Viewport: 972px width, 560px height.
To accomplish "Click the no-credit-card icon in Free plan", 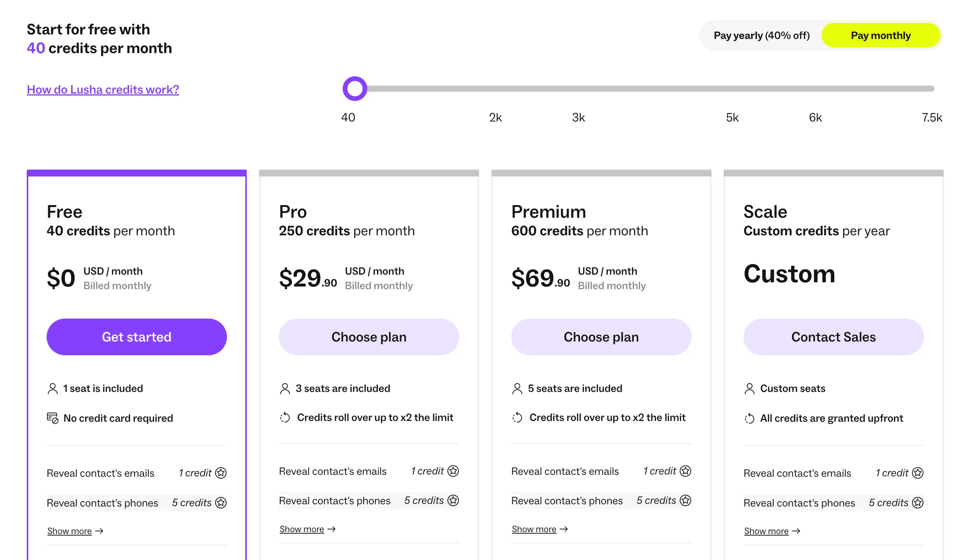I will tap(52, 418).
